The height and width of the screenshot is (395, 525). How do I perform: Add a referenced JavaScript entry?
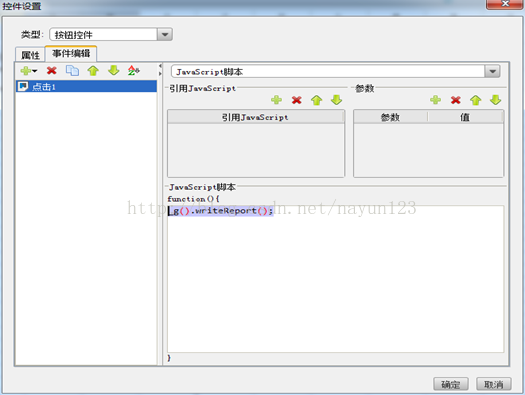276,100
